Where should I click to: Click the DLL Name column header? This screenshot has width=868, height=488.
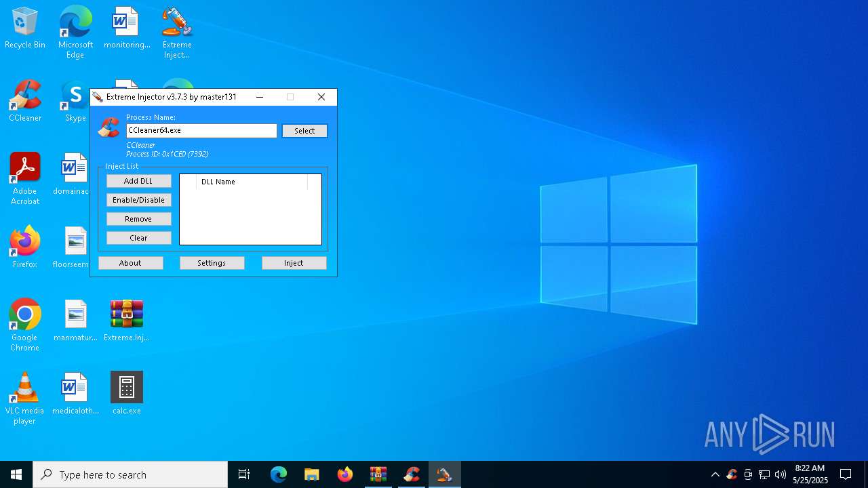point(252,182)
